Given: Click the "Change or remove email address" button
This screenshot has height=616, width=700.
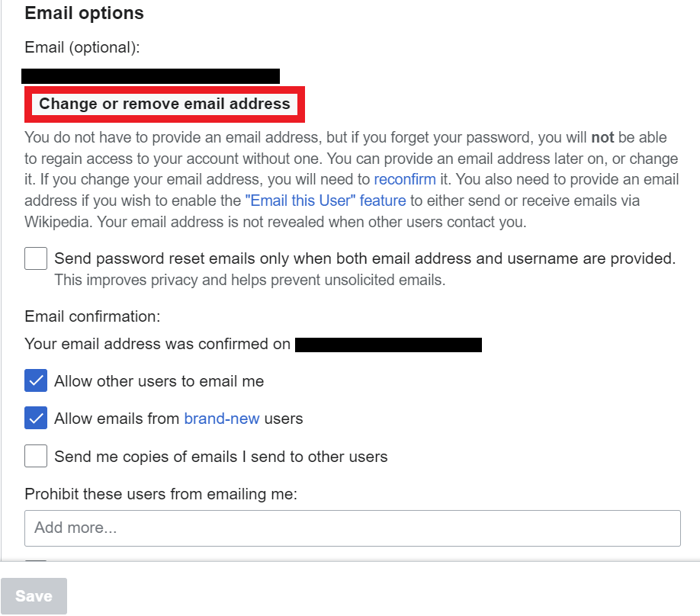Looking at the screenshot, I should (164, 104).
